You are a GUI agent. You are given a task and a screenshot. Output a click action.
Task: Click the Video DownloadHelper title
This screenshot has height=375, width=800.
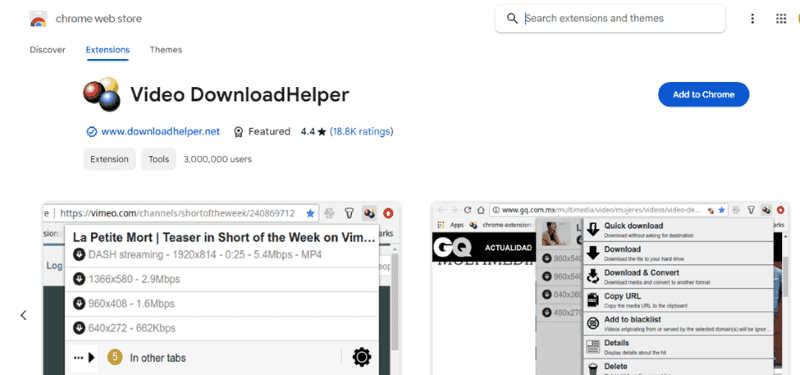(240, 95)
